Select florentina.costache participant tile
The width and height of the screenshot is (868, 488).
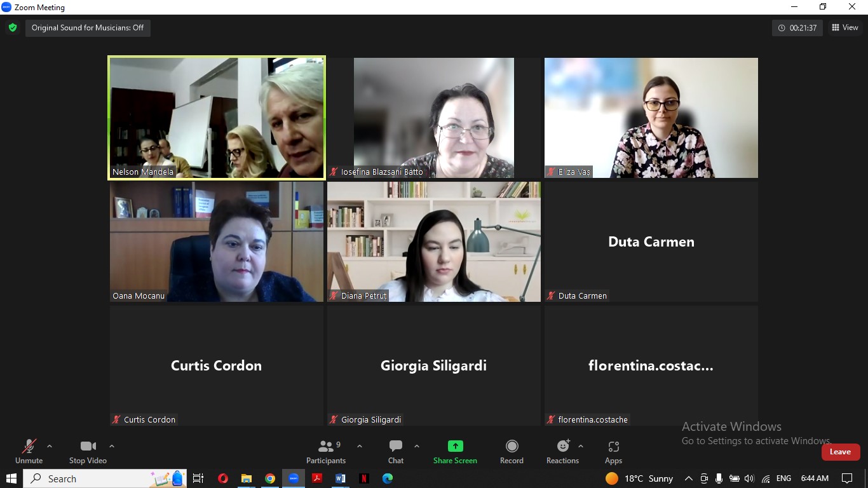(x=651, y=365)
